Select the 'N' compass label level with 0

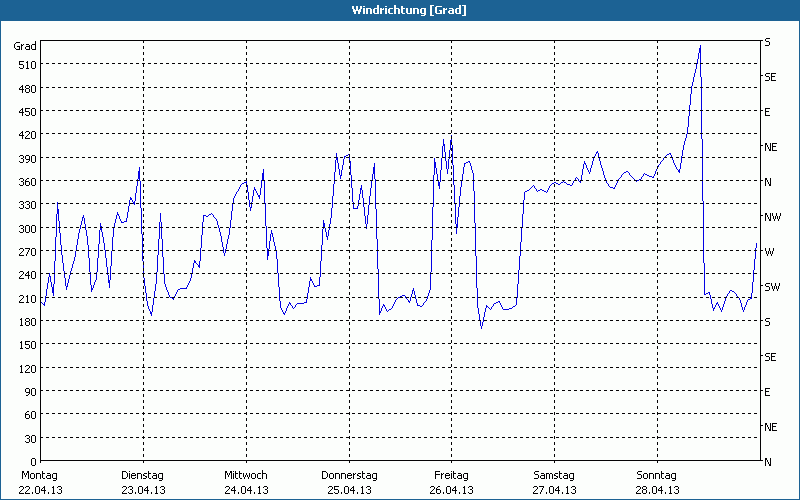click(768, 462)
